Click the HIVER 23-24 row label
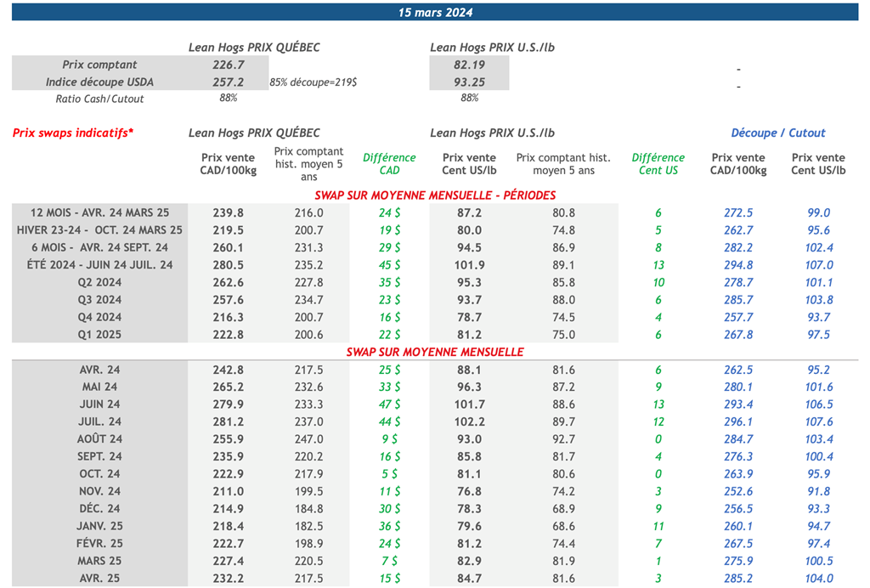 (99, 230)
